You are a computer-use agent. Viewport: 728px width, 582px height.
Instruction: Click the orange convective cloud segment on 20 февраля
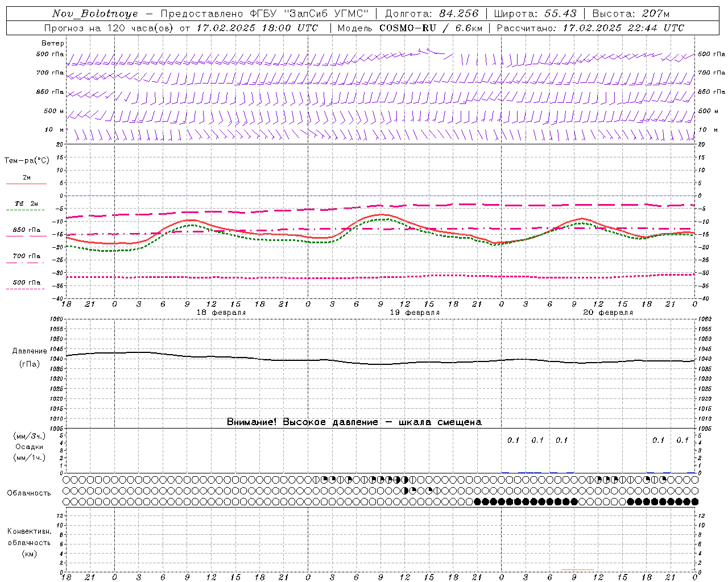577,569
